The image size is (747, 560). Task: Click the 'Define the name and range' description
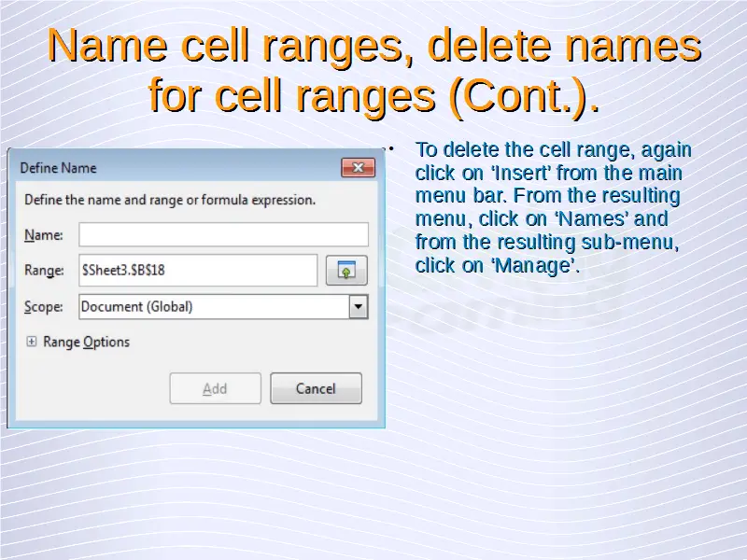coord(169,200)
